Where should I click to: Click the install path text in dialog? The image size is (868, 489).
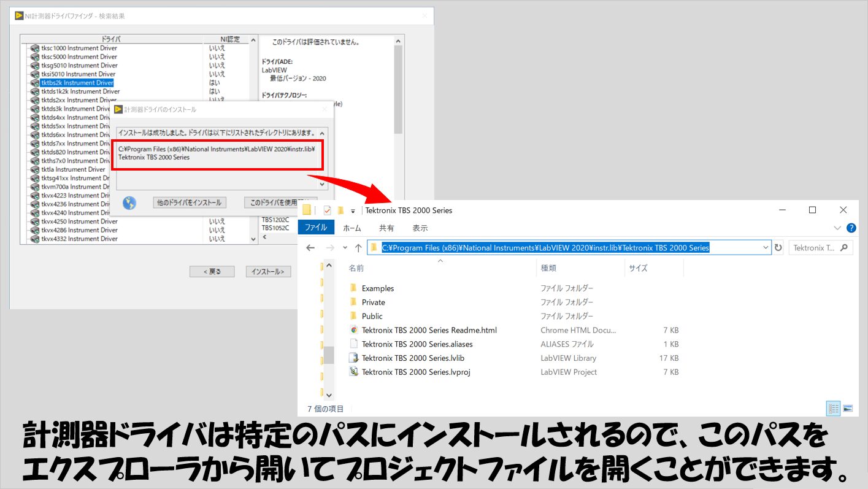pos(217,153)
